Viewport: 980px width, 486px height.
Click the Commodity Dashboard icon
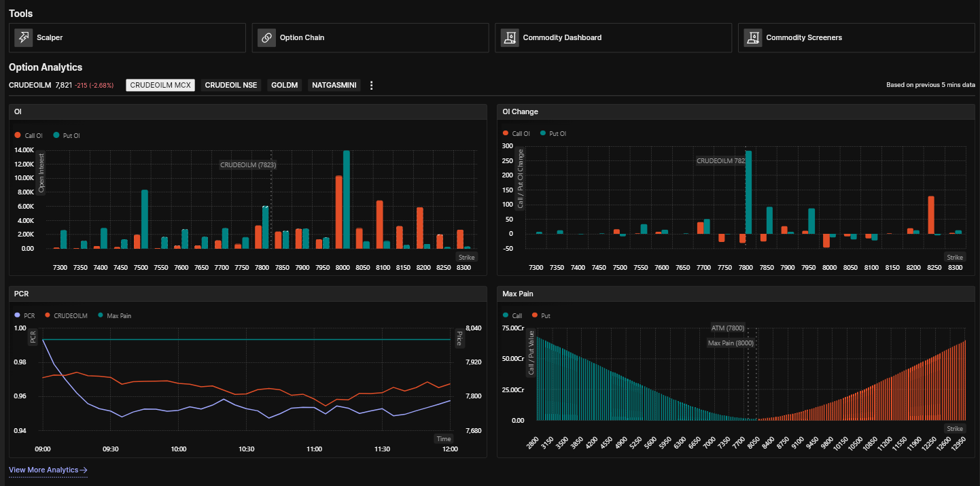pyautogui.click(x=510, y=37)
